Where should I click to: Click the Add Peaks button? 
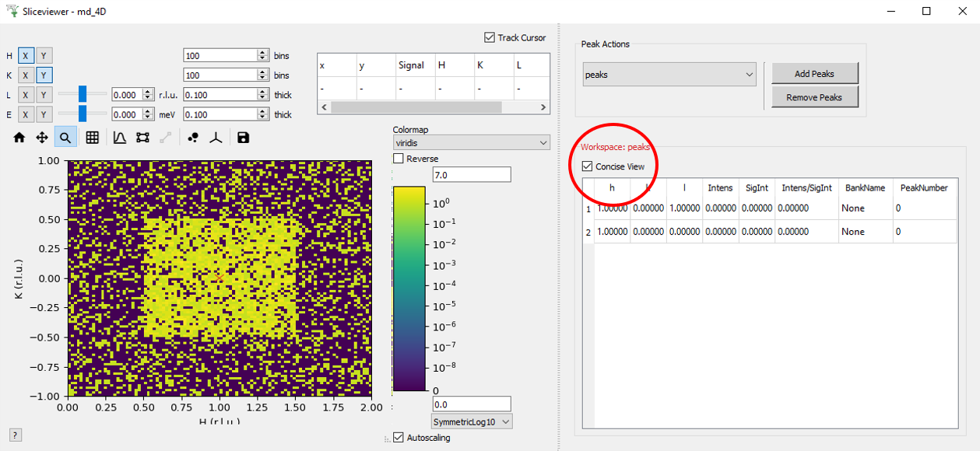[x=814, y=74]
